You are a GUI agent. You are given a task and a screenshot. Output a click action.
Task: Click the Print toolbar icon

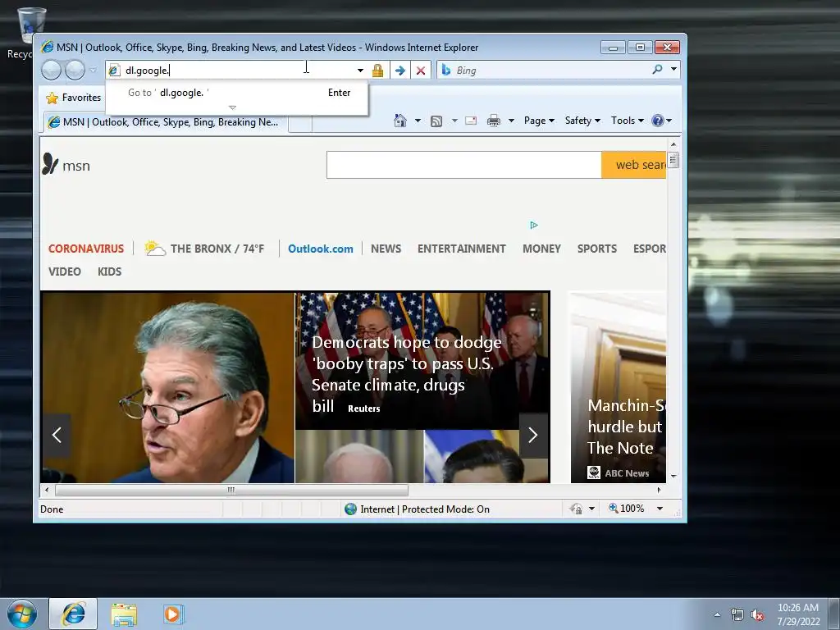493,121
